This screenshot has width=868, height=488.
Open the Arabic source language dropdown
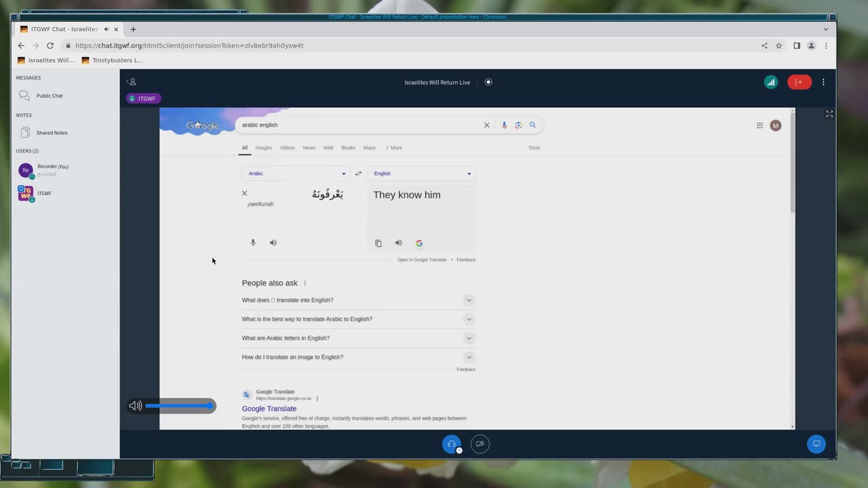pos(296,174)
